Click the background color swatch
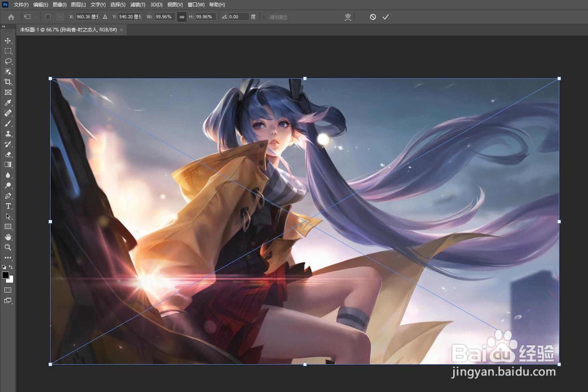The image size is (588, 392). coord(12,280)
